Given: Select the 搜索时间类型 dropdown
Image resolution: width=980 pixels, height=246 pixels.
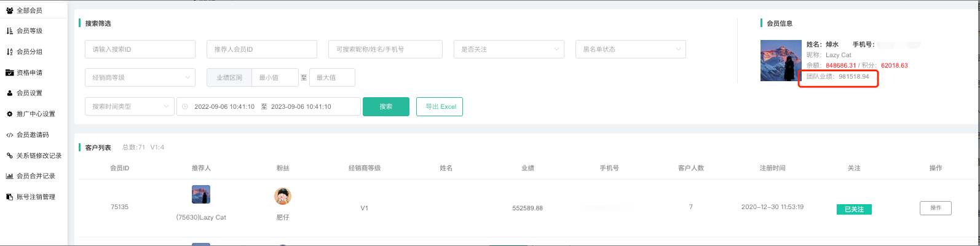Looking at the screenshot, I should click(130, 106).
